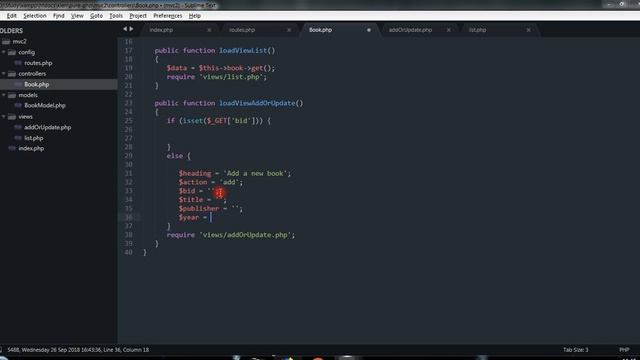Collapse the config folder arrow

pos(4,52)
